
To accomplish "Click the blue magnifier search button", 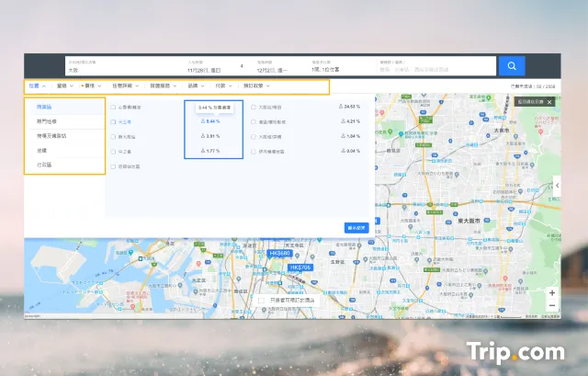I will click(x=512, y=66).
